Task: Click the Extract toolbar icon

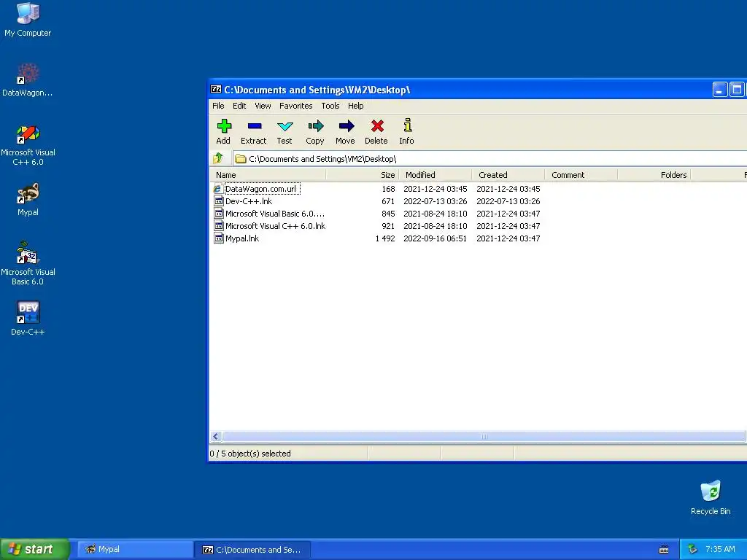Action: [254, 126]
